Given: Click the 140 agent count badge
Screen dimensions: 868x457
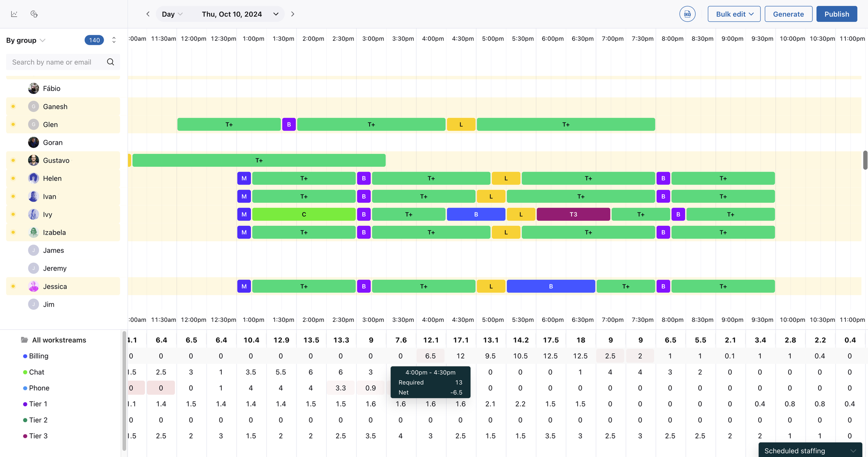Looking at the screenshot, I should (x=94, y=40).
